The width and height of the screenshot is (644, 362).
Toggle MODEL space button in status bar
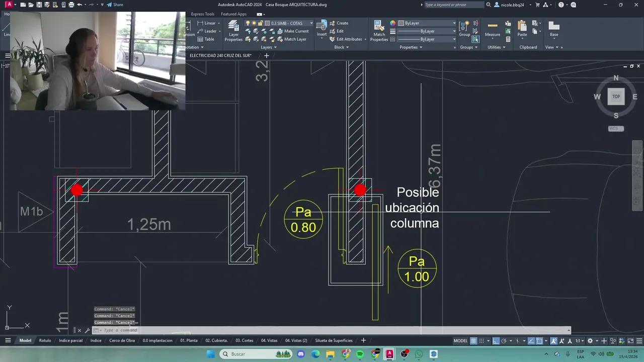click(x=460, y=340)
